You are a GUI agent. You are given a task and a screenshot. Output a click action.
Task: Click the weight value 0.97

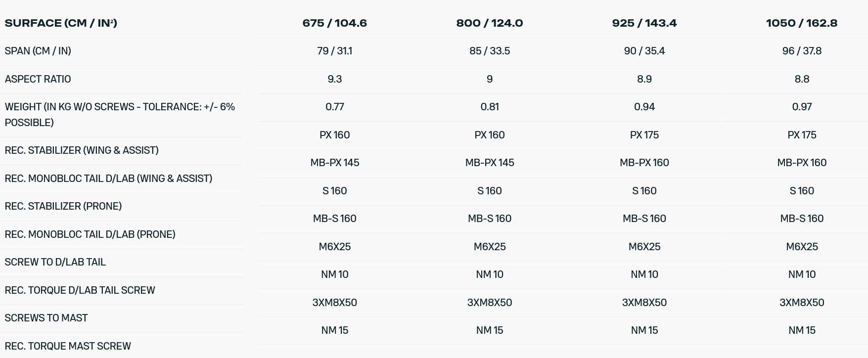point(801,107)
